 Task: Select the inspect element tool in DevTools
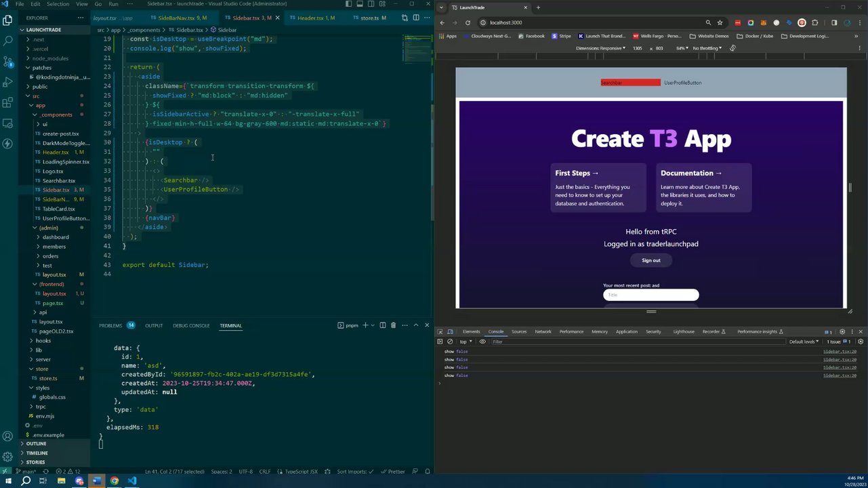(440, 331)
